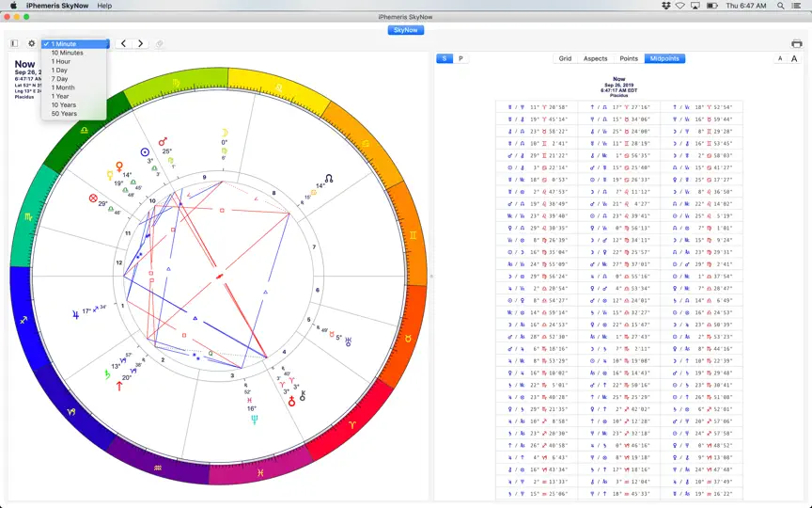Choose 1 Hour from step list
This screenshot has width=812, height=508.
60,61
